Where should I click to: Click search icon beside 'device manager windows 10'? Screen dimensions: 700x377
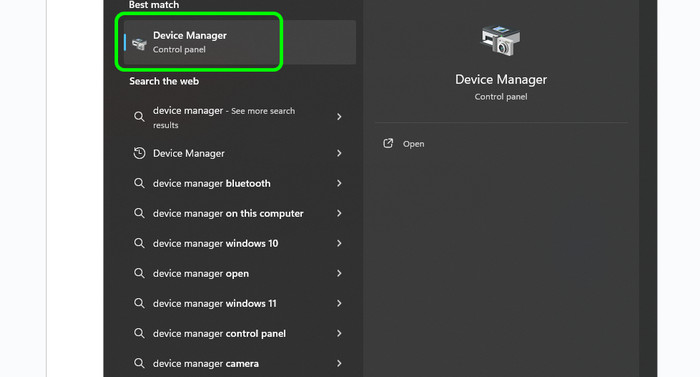coord(139,243)
